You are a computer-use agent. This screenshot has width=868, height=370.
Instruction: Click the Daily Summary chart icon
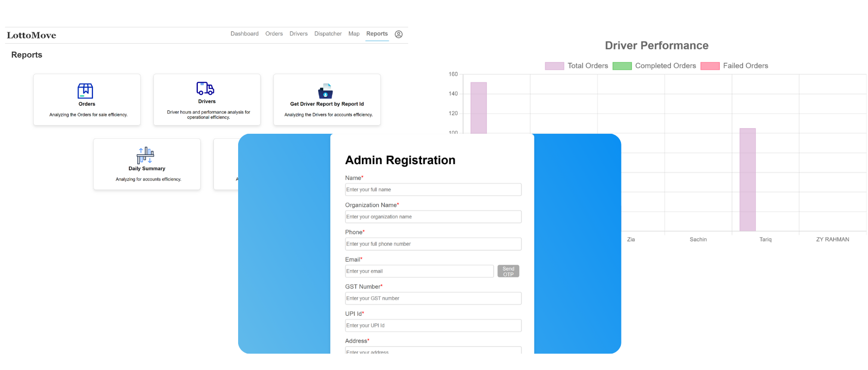coord(146,156)
